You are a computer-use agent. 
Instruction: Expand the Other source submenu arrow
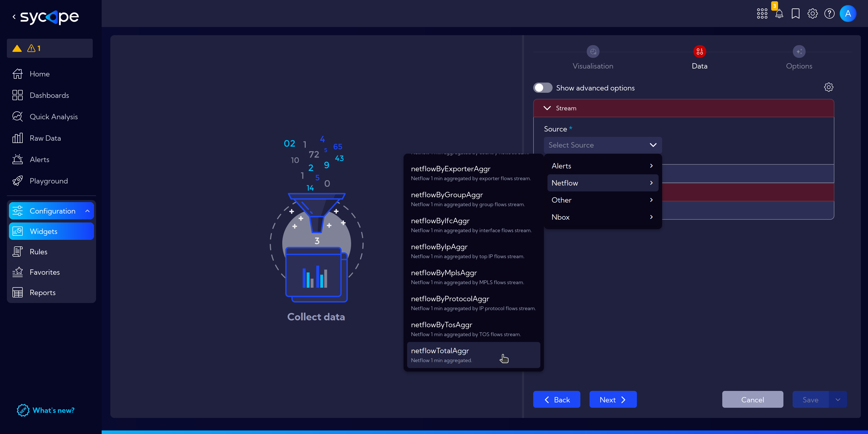click(x=651, y=200)
